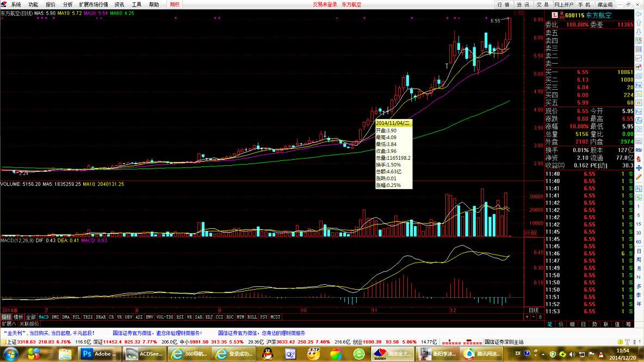Open the 金天利 promotion link
Viewport: 644px width, 362px height.
pyautogui.click(x=49, y=333)
